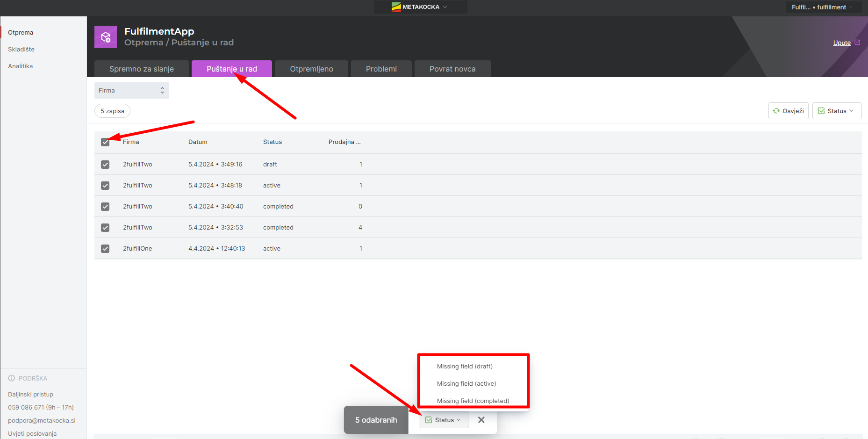868x439 pixels.
Task: Click active status in 2fulfillOne row
Action: [x=272, y=249]
